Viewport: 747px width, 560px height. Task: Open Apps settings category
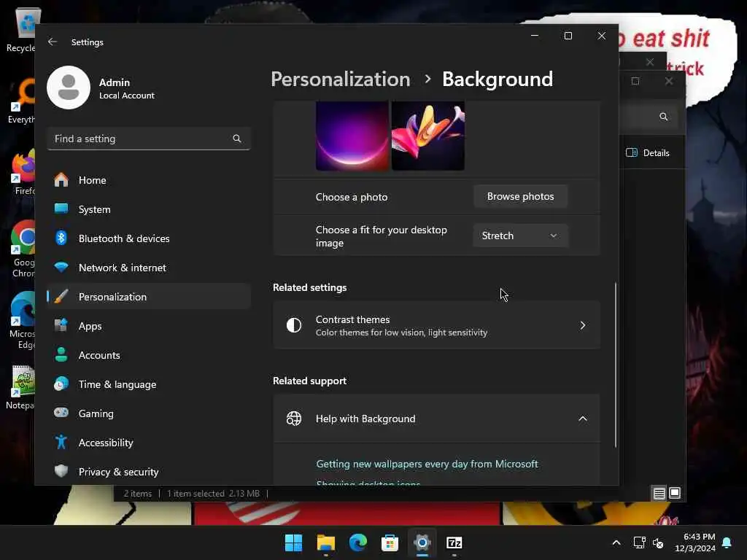click(x=149, y=326)
